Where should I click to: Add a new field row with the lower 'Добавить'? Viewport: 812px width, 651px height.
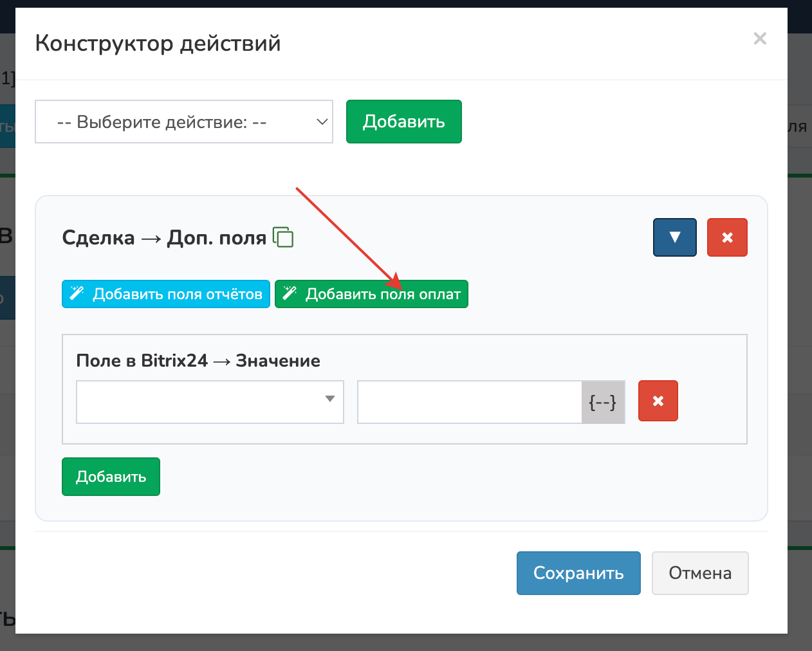pyautogui.click(x=111, y=477)
